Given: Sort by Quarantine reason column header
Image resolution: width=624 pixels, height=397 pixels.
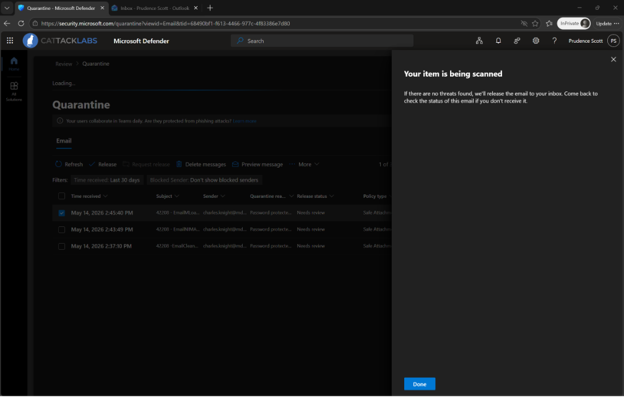Looking at the screenshot, I should pyautogui.click(x=271, y=196).
